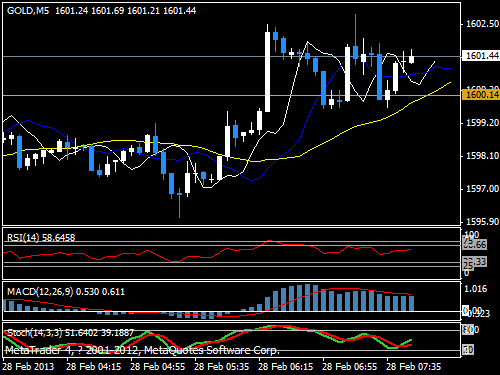Click the MACD(12,26,9) indicator label
Image resolution: width=500 pixels, height=375 pixels.
tap(66, 292)
